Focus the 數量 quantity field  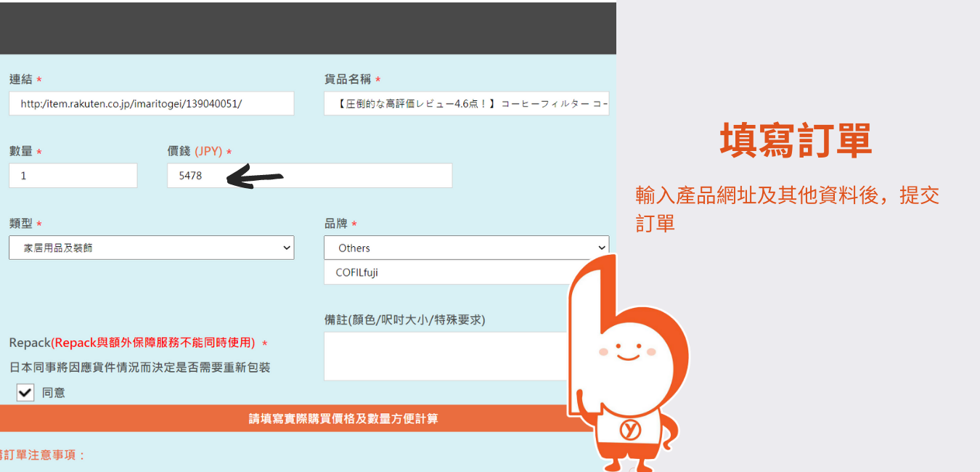(x=73, y=176)
